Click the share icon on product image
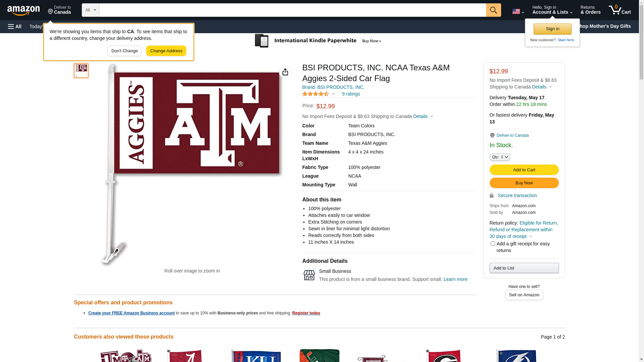Image resolution: width=644 pixels, height=362 pixels. pyautogui.click(x=285, y=72)
